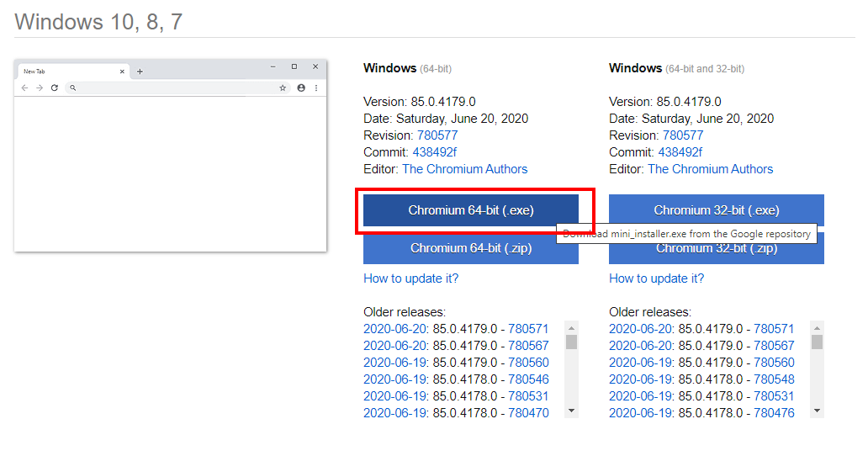The image size is (868, 456).
Task: Open revision 780567 in the 64-bit older releases
Action: (528, 346)
